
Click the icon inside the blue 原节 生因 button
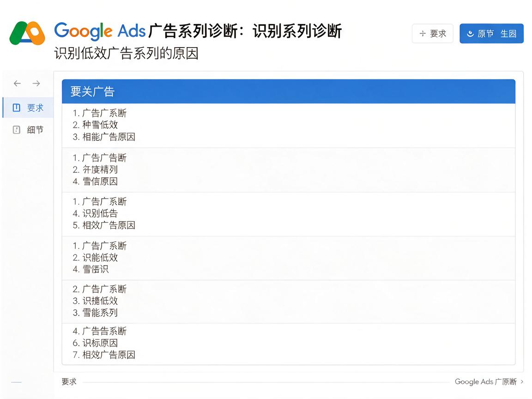tap(470, 34)
